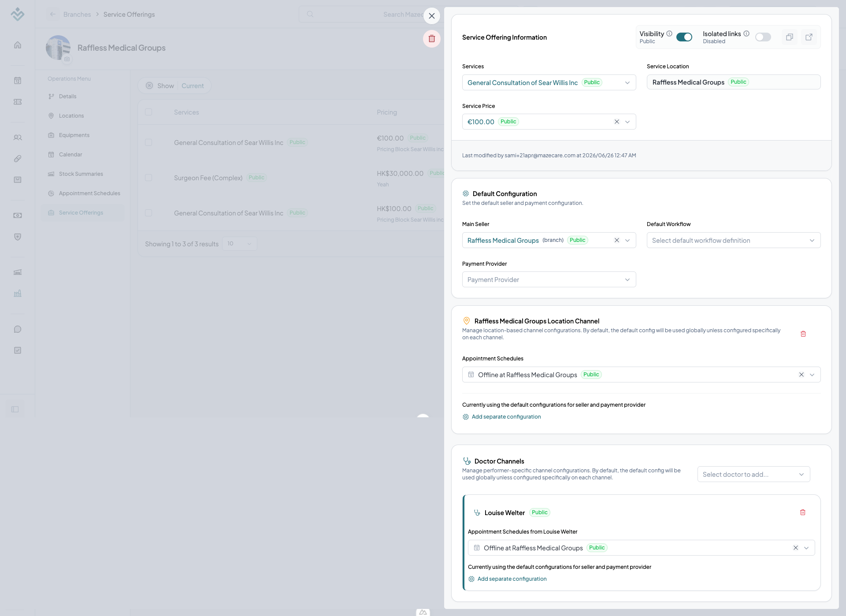Clear the Service Price €100.00 value
Image resolution: width=846 pixels, height=616 pixels.
point(617,122)
